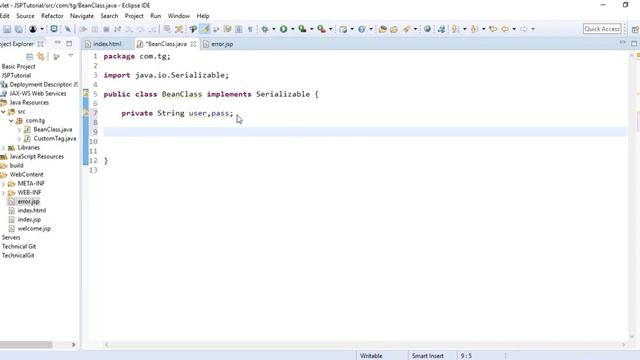Click the Project Explorer horizontal scrollbar thumb

click(x=26, y=345)
